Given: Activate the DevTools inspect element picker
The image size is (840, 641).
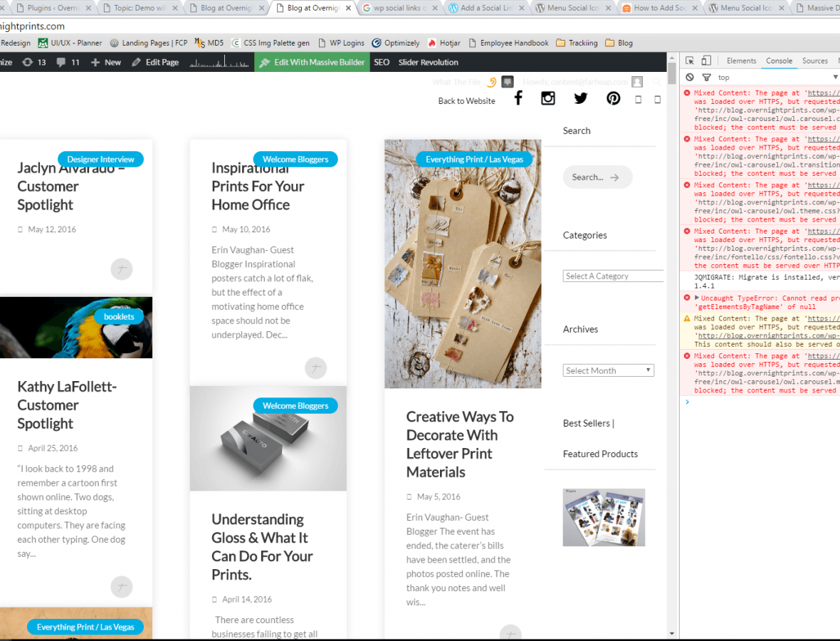Looking at the screenshot, I should tap(690, 61).
